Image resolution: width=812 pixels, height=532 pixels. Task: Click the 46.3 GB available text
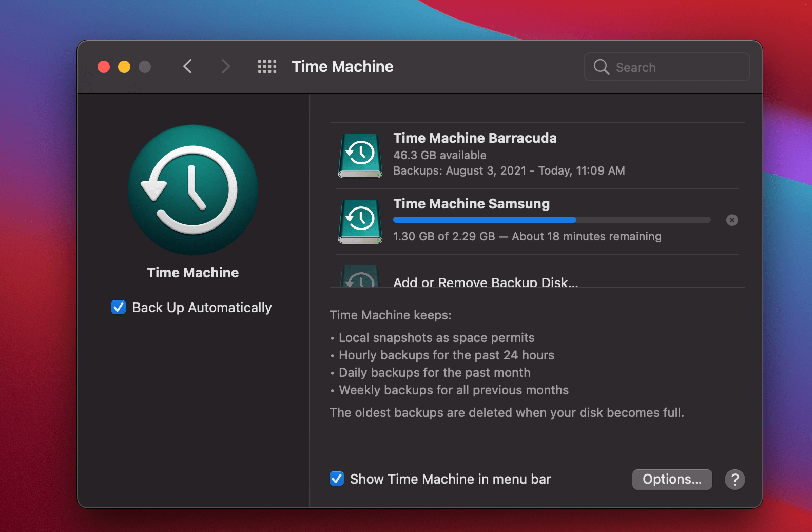[x=439, y=155]
